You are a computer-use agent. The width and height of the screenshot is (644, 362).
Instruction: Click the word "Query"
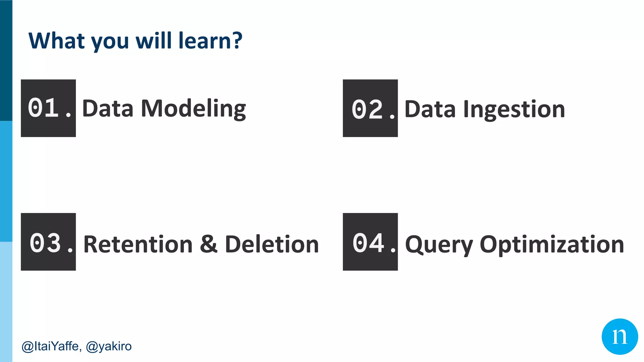[x=439, y=245]
